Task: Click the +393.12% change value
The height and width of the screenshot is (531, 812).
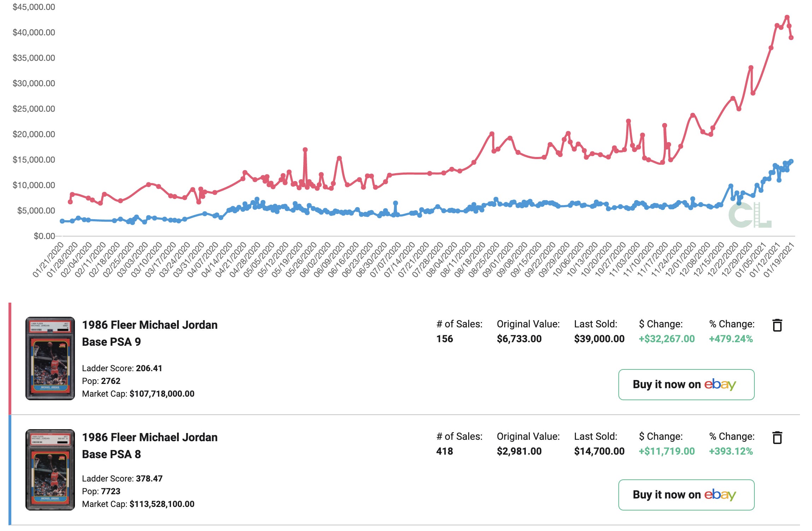Action: point(731,451)
